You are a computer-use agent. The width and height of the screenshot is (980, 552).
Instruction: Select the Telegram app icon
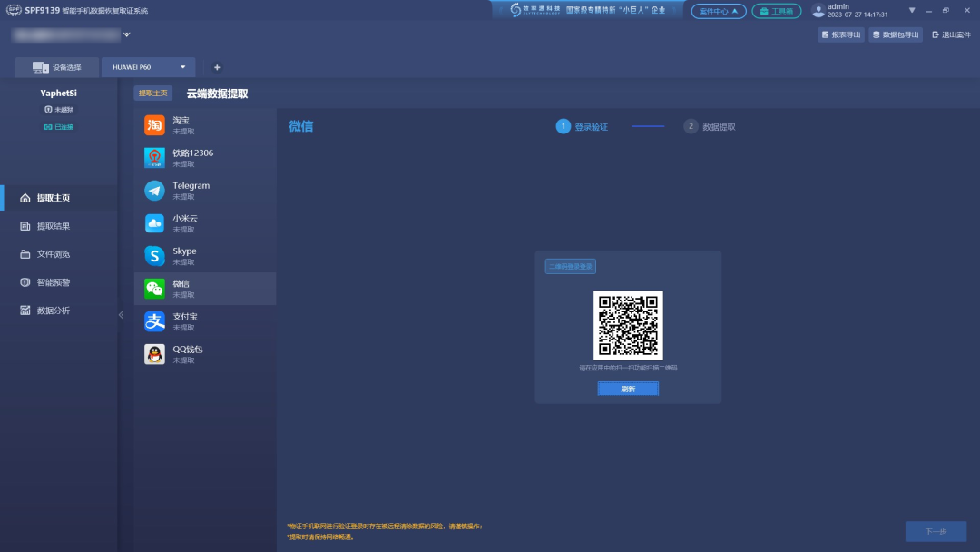click(x=154, y=191)
